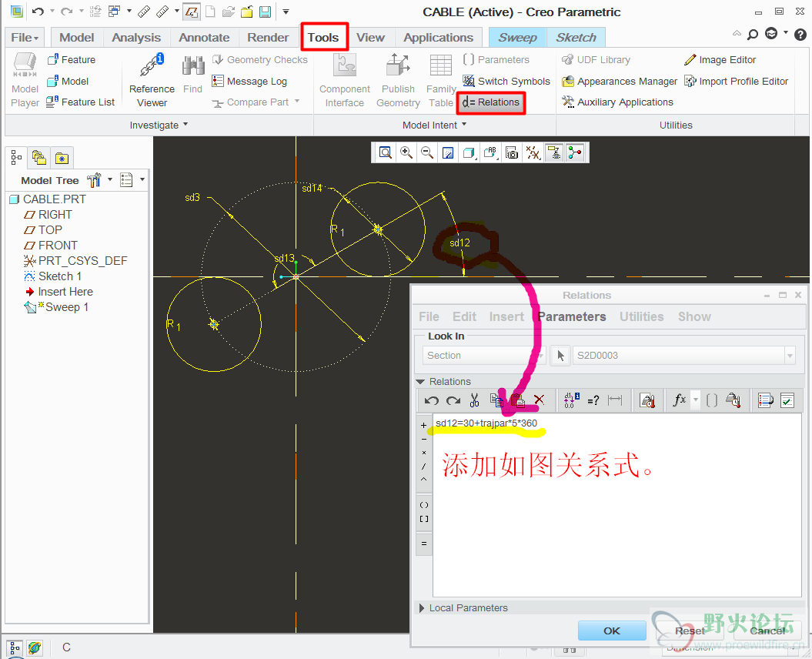Click the selection arrow button beside Look In

(560, 356)
